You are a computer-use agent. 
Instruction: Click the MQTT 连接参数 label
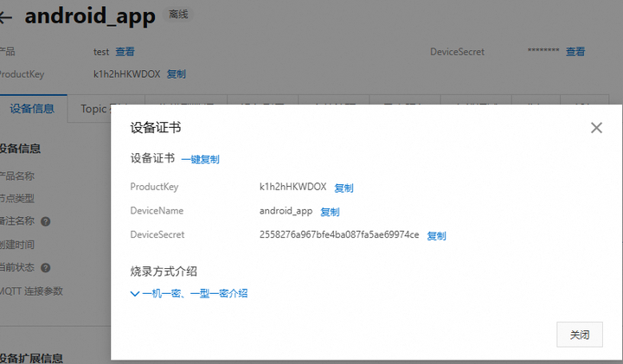(31, 291)
